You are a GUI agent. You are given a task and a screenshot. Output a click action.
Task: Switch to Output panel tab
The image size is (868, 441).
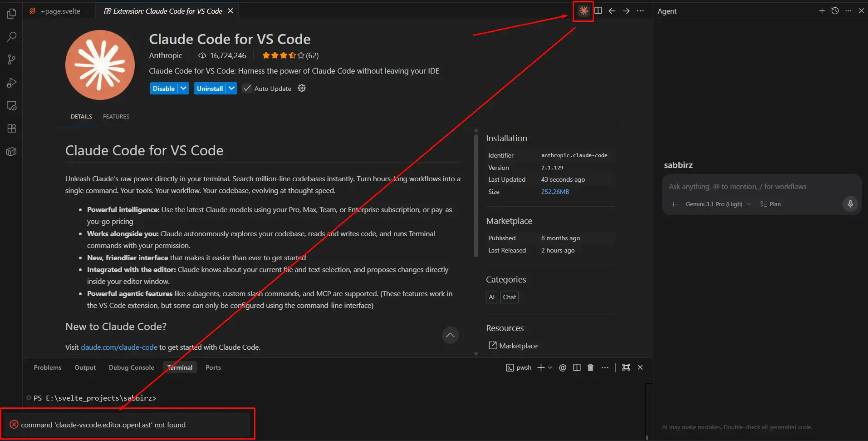pos(85,367)
